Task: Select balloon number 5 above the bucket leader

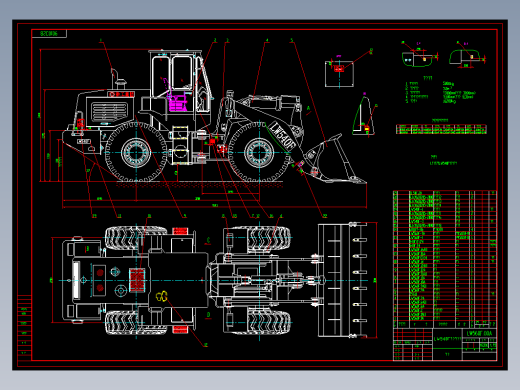Action: [x=292, y=40]
